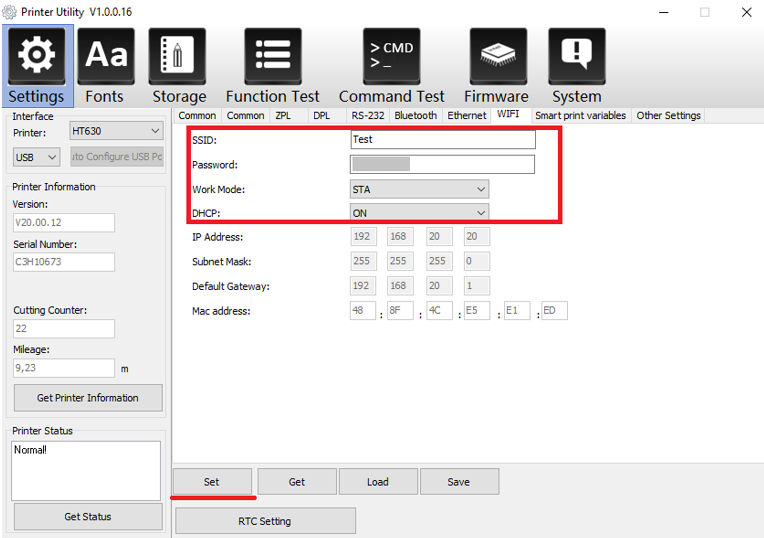The height and width of the screenshot is (538, 764).
Task: Select the Smart print variables tab
Action: tap(580, 116)
